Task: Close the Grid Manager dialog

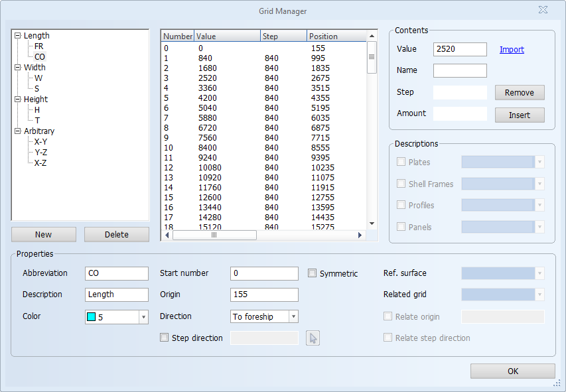Action: [543, 10]
